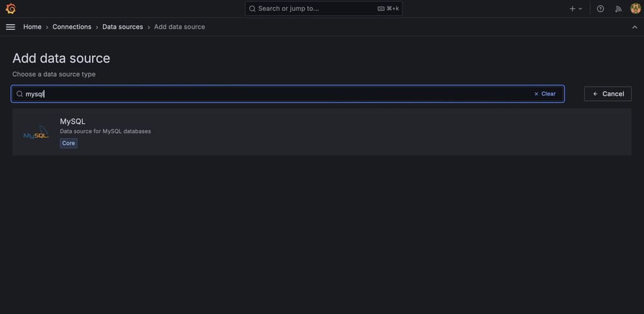The height and width of the screenshot is (314, 644).
Task: Focus the Search or jump to field
Action: [324, 8]
